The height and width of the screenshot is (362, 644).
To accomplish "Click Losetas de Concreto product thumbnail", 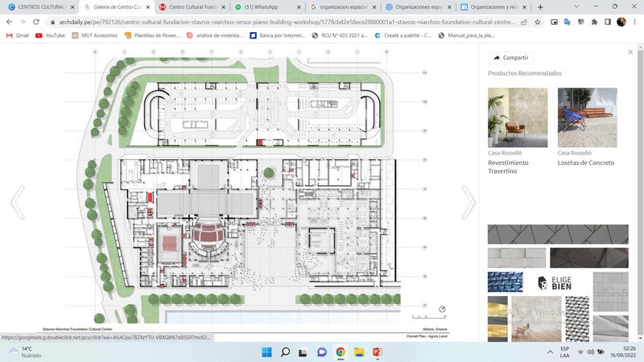I will [x=588, y=117].
